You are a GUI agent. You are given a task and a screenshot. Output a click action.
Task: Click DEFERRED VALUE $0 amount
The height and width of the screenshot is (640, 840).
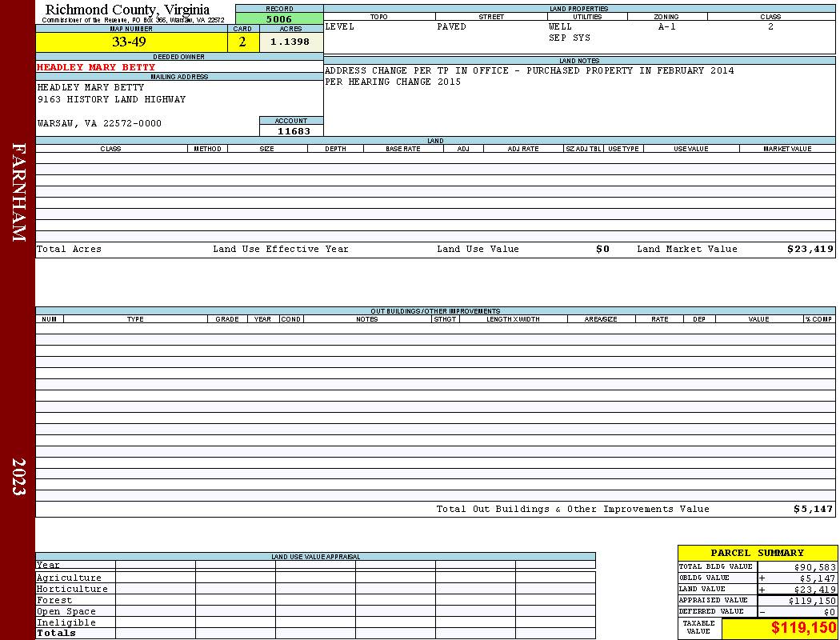pyautogui.click(x=830, y=612)
